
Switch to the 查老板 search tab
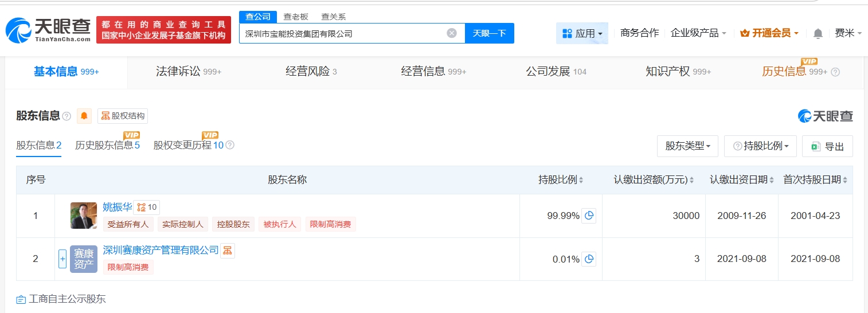(296, 17)
